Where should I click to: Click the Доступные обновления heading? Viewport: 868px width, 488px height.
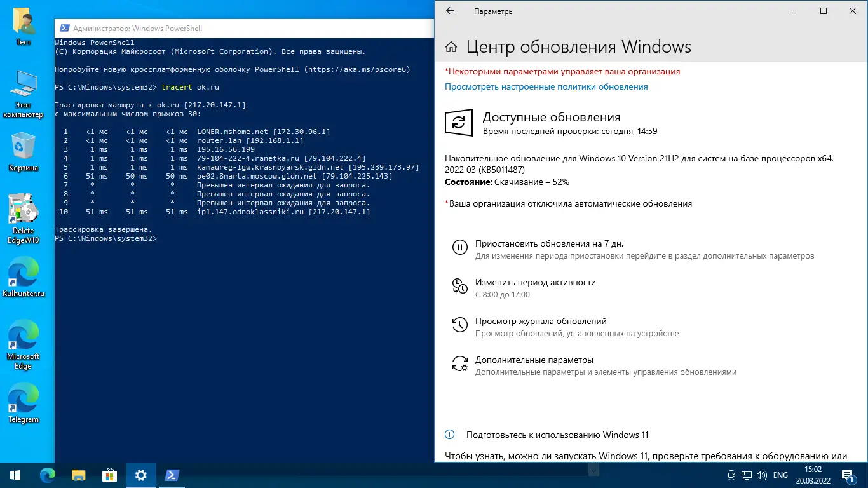click(x=552, y=118)
